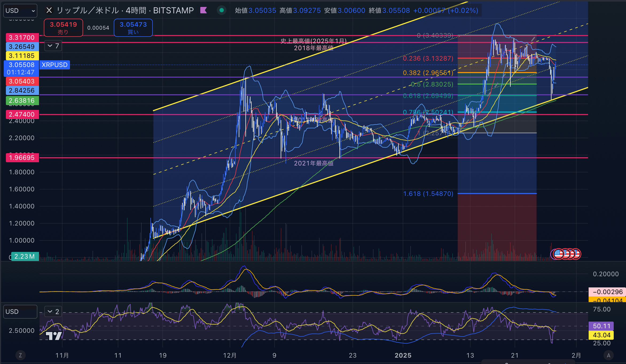This screenshot has width=626, height=364.
Task: Click the purple flag icon beside BITSTAMP
Action: 204,10
